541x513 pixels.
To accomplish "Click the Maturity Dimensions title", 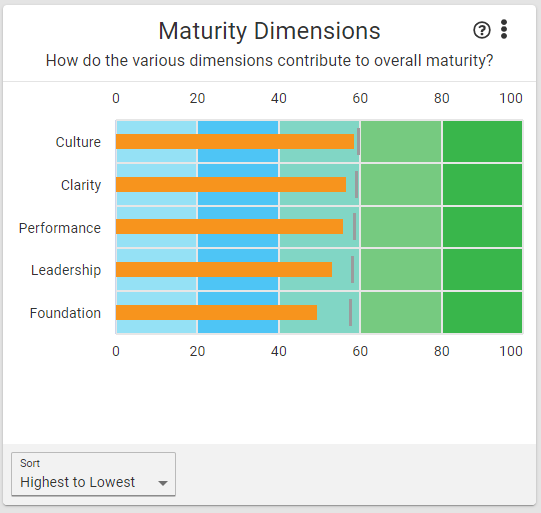I will tap(269, 31).
